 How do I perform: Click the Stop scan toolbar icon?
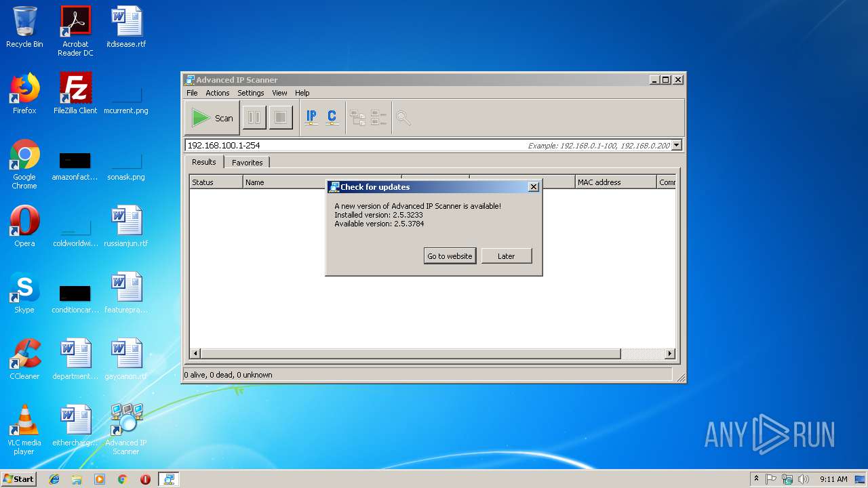280,118
